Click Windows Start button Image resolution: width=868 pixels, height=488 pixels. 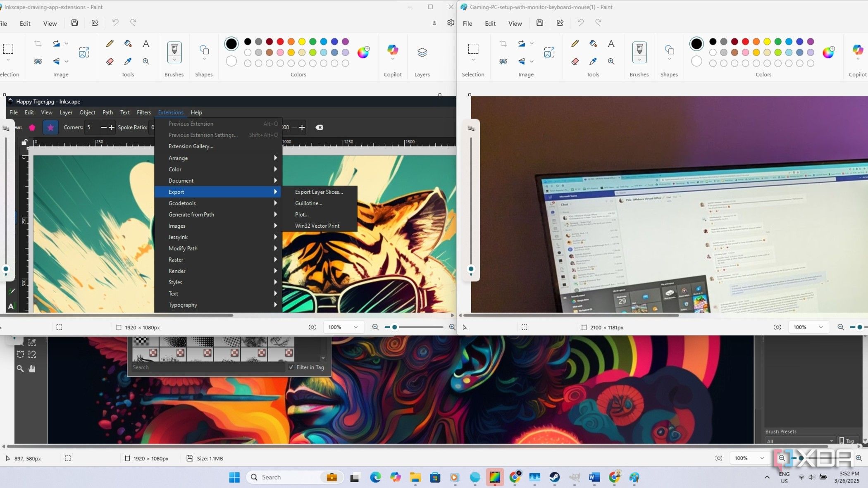click(x=234, y=478)
